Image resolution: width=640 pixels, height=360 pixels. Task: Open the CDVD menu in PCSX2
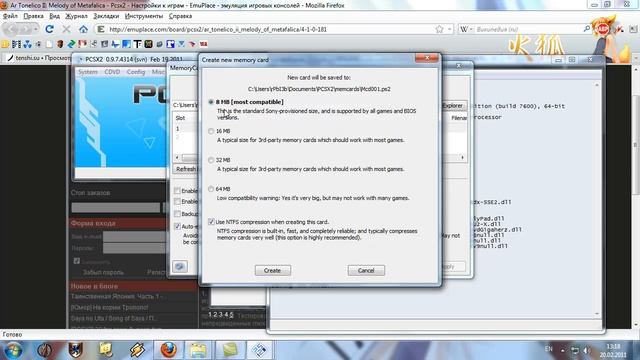pos(112,72)
